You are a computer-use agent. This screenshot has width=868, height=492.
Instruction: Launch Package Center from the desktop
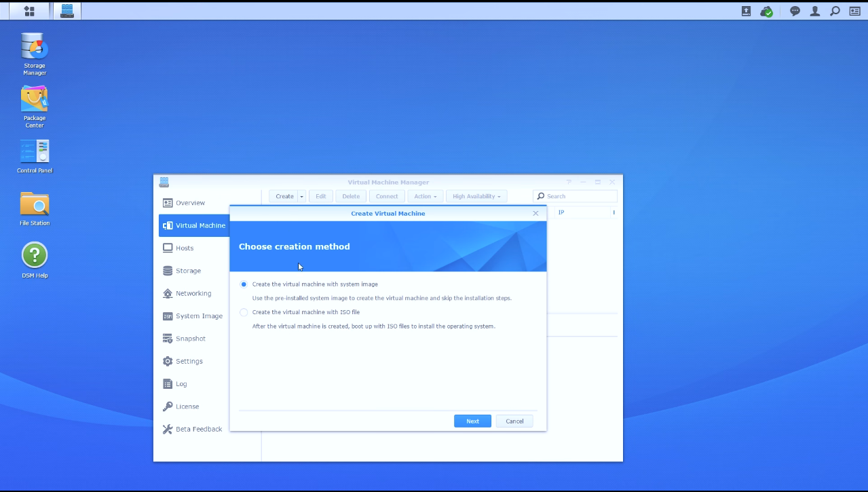point(34,100)
